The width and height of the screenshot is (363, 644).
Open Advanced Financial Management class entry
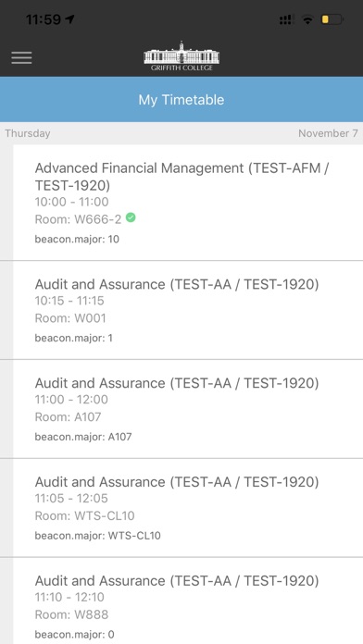coord(188,203)
